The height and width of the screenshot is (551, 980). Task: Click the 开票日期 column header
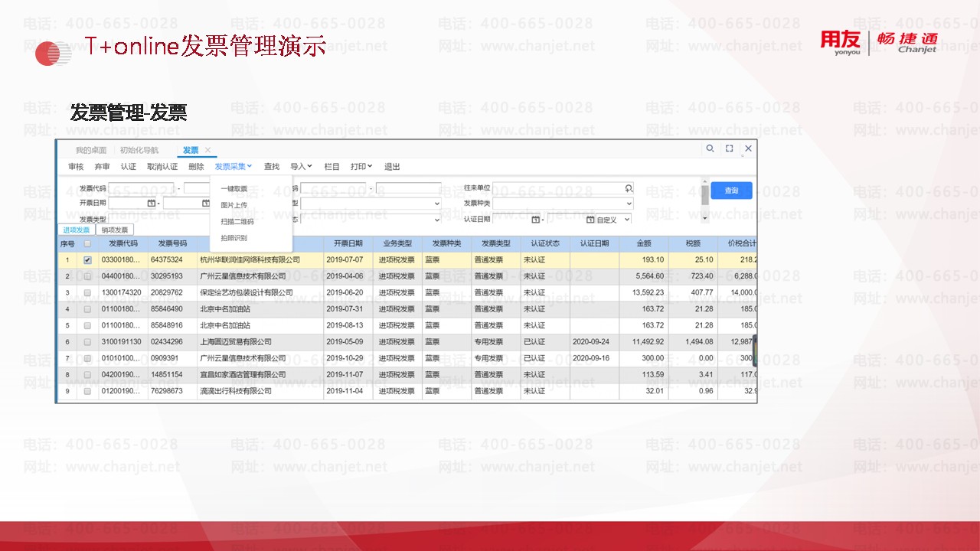348,244
